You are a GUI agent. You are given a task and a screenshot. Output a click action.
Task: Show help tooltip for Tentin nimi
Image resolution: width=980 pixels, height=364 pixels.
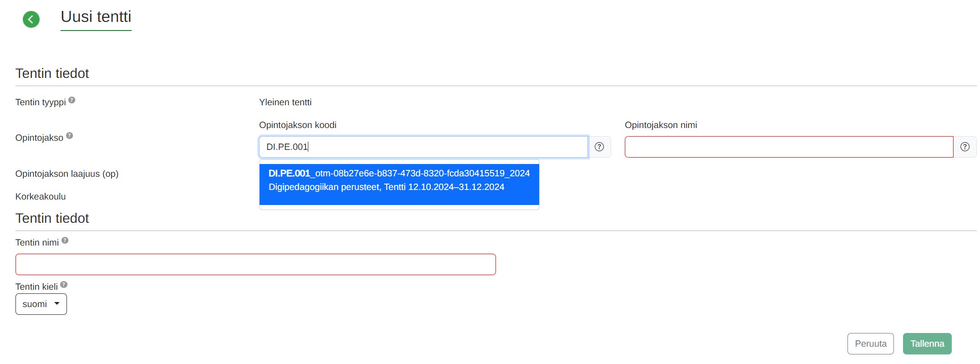click(65, 241)
